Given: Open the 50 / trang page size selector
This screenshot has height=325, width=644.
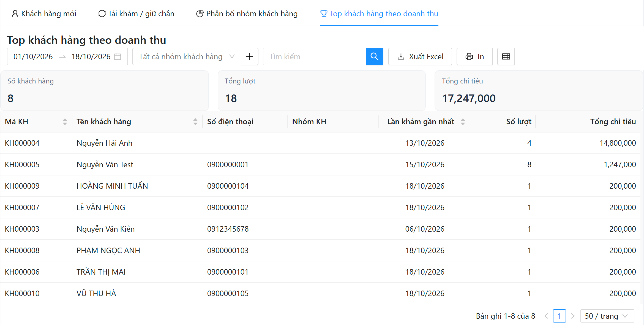Looking at the screenshot, I should [607, 316].
